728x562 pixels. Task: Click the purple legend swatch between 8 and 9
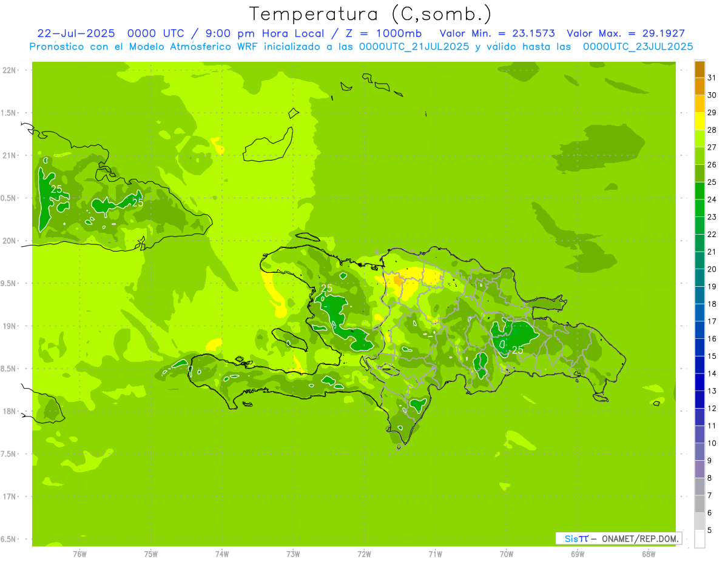[x=699, y=469]
